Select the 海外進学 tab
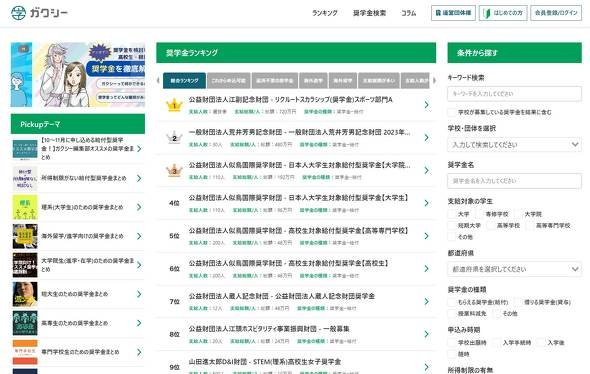590x374 pixels. tap(313, 81)
